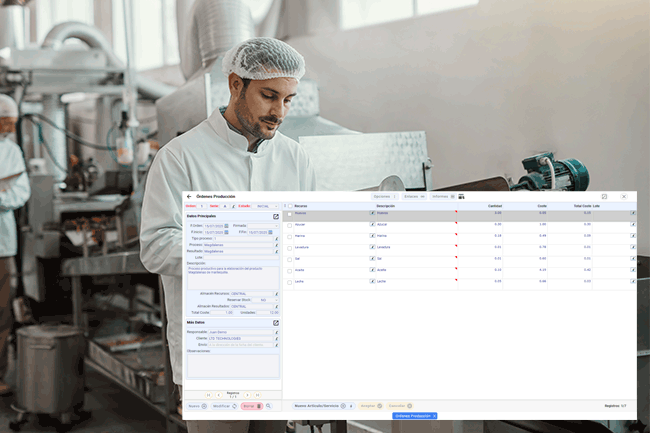The image size is (650, 433).
Task: Click the back arrow beside Órdenes Producción
Action: point(189,196)
